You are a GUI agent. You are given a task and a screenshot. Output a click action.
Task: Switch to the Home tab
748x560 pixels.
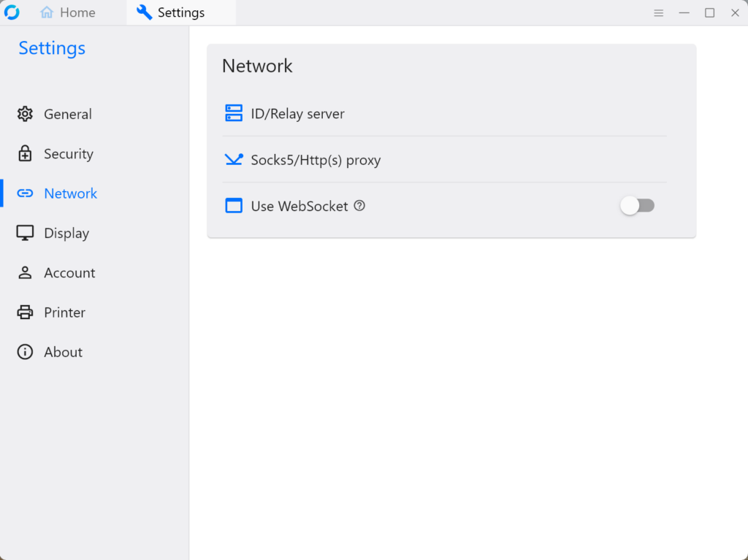[x=68, y=13]
